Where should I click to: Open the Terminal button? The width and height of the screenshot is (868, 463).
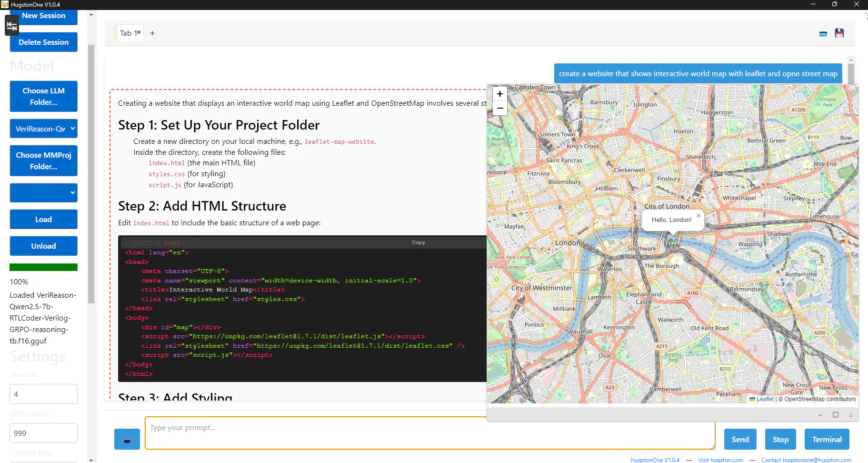(827, 439)
